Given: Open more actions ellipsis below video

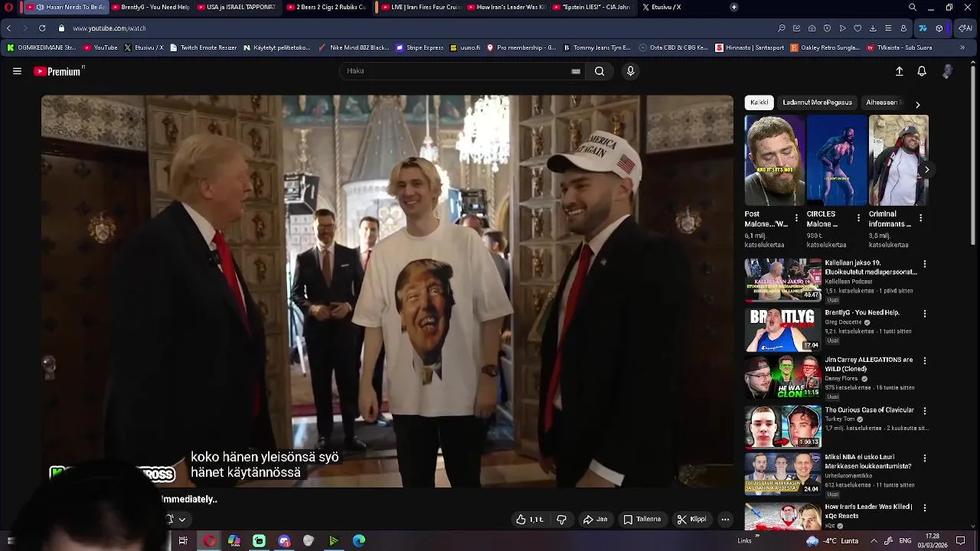Looking at the screenshot, I should pos(725,520).
